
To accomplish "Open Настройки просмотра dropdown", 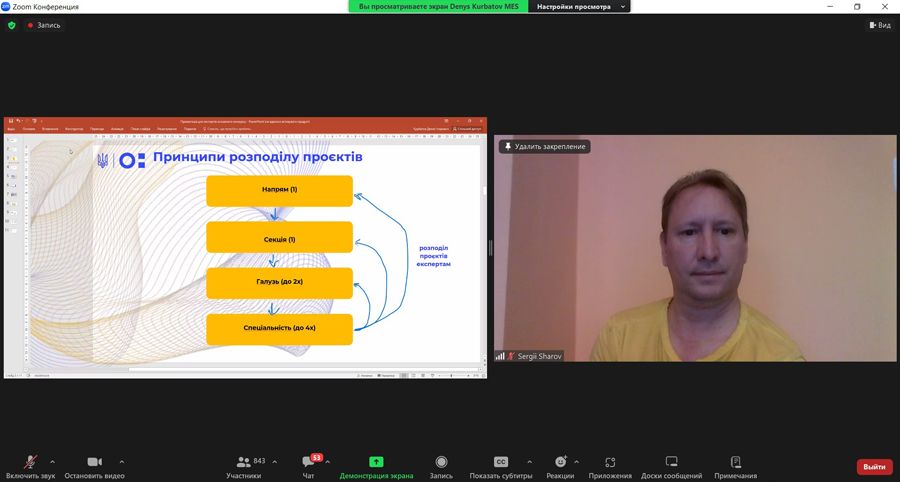I will (579, 6).
